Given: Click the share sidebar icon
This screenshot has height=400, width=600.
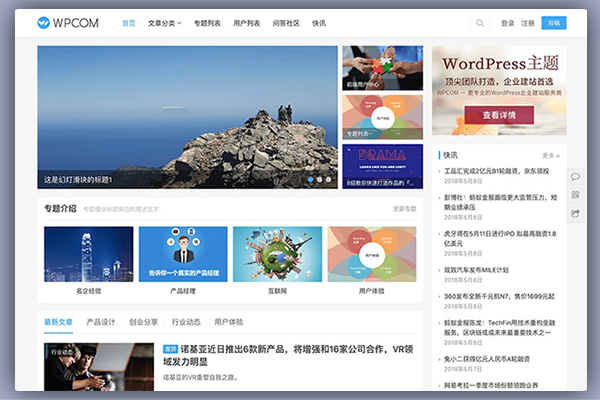Looking at the screenshot, I should [x=575, y=213].
